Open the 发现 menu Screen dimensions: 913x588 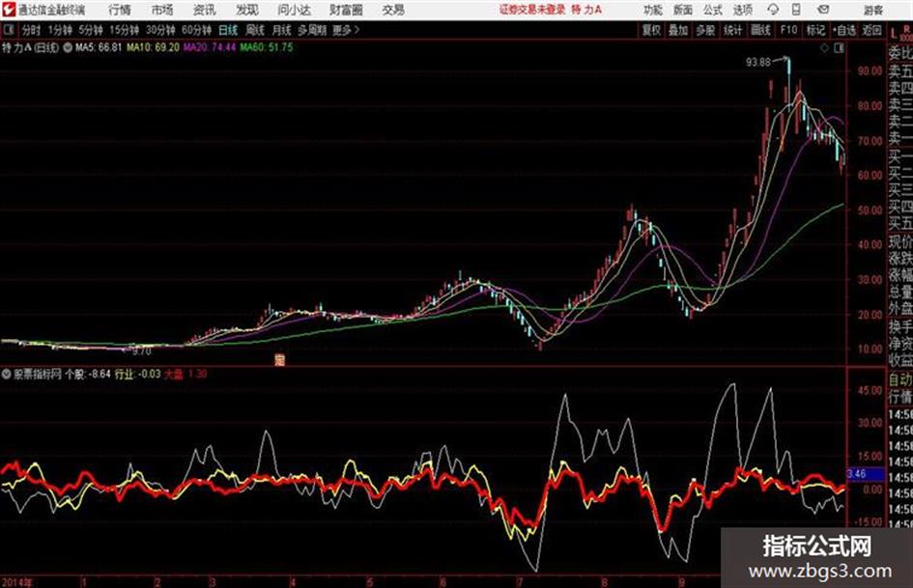[x=246, y=10]
